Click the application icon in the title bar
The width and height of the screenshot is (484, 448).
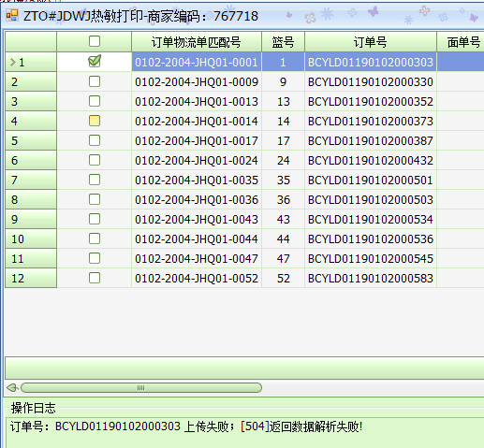[x=12, y=15]
